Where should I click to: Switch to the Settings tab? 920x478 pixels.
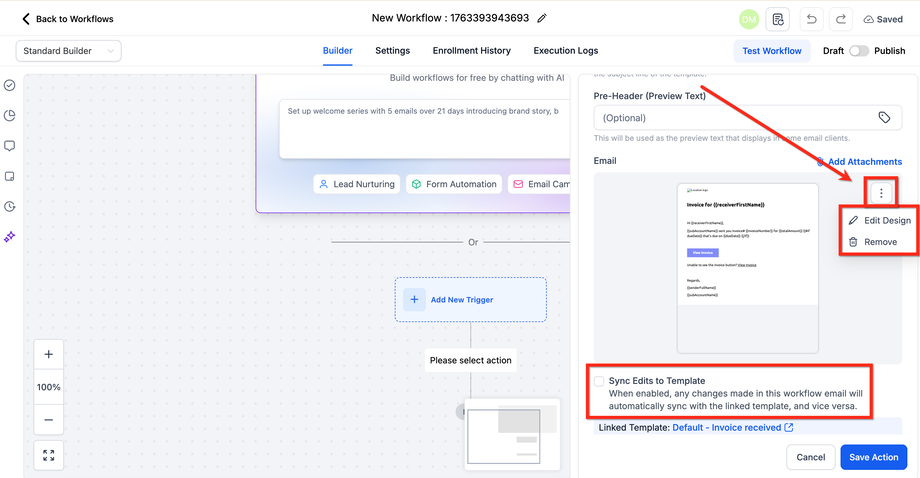392,51
